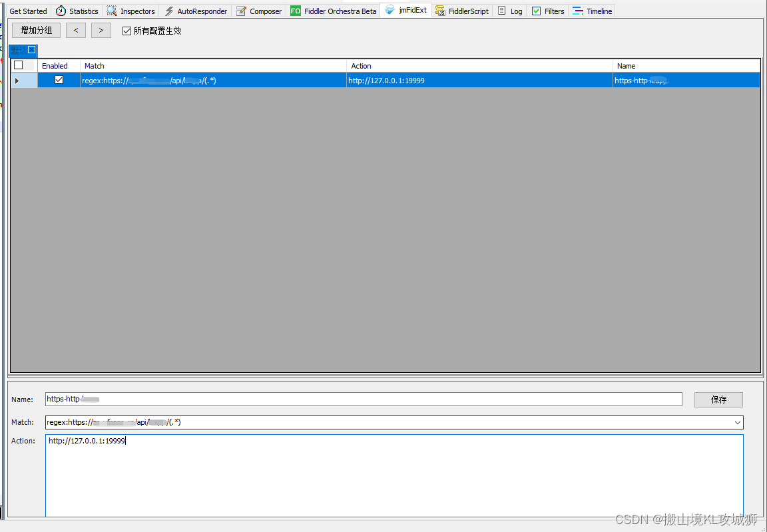Open the FiddlerScript tab

(462, 11)
